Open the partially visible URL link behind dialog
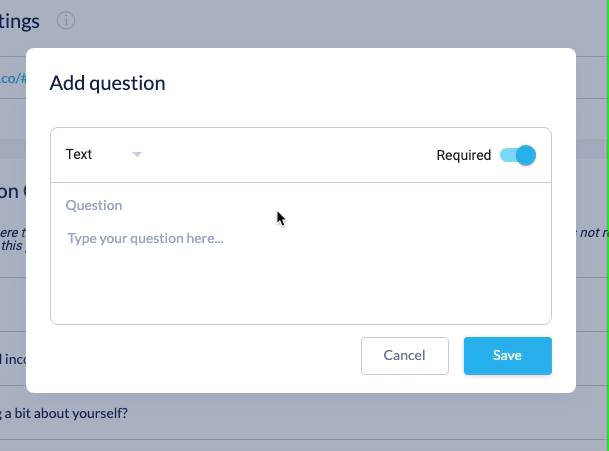 coord(12,77)
